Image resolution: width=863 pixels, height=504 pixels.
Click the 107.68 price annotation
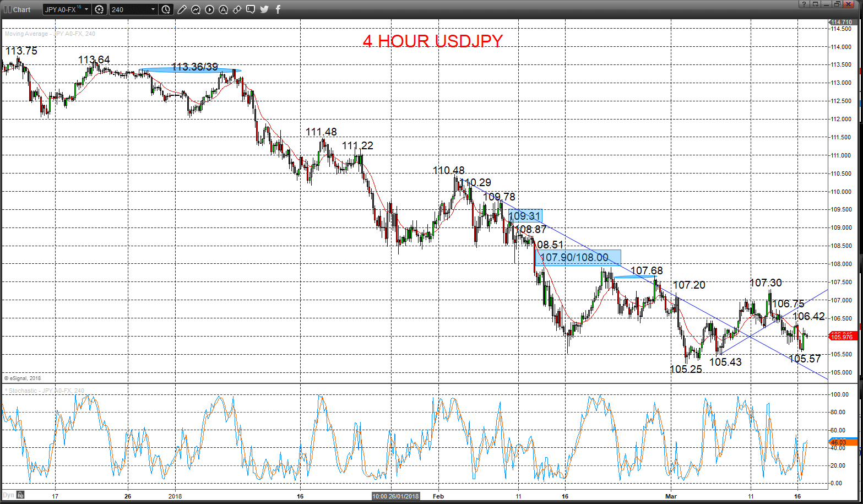click(x=647, y=270)
